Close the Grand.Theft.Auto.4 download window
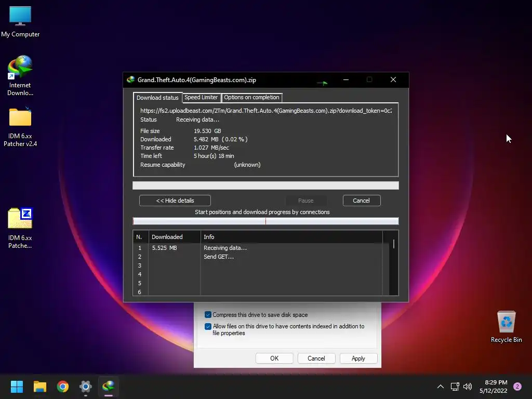This screenshot has width=532, height=399. pyautogui.click(x=393, y=79)
